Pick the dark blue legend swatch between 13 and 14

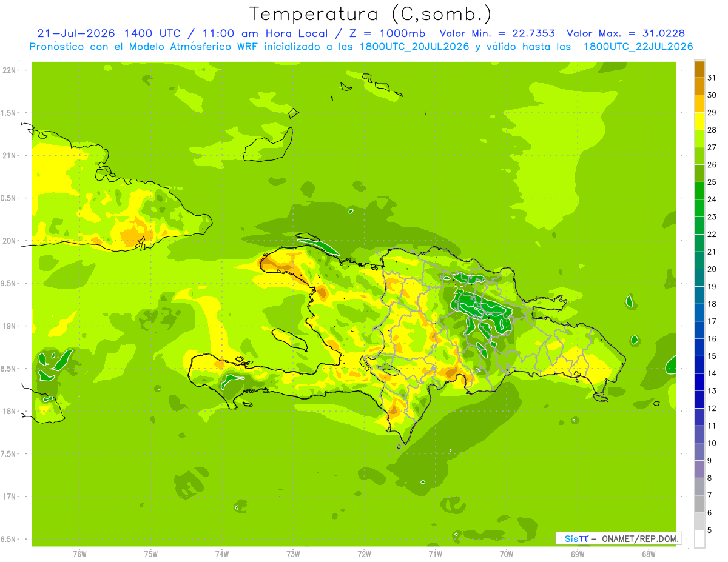(699, 383)
